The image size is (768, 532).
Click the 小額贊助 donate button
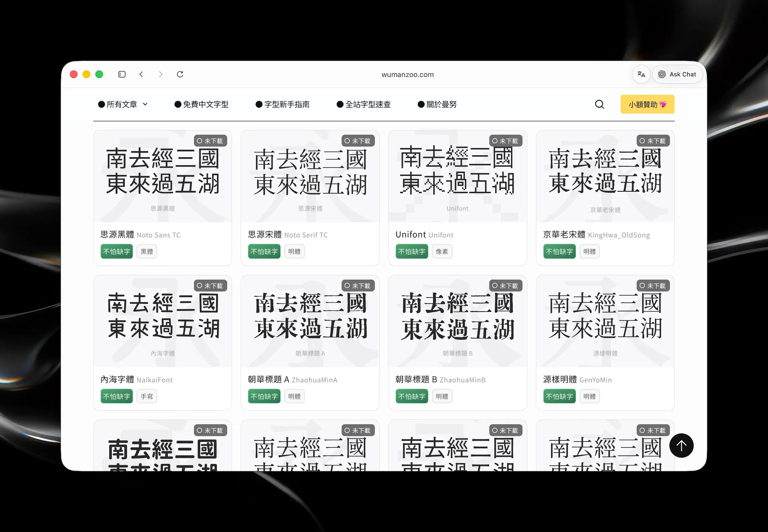647,104
